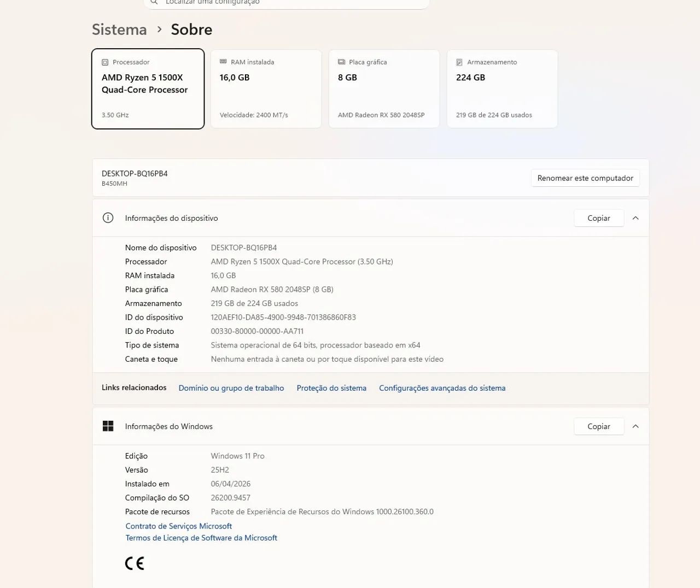Viewport: 700px width, 588px height.
Task: Click the CE certification mark
Action: click(135, 563)
